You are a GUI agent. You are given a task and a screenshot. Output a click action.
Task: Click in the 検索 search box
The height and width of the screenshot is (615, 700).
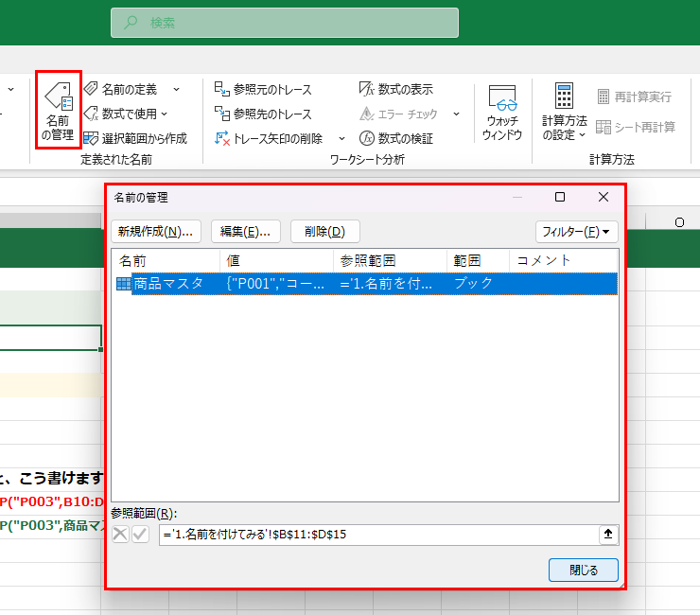(285, 23)
